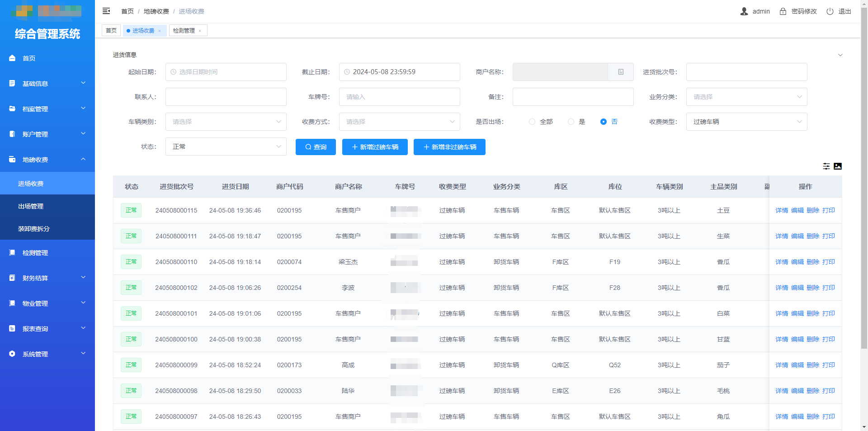Click 删除 for batch 240508000100
This screenshot has height=431, width=868.
pyautogui.click(x=813, y=339)
